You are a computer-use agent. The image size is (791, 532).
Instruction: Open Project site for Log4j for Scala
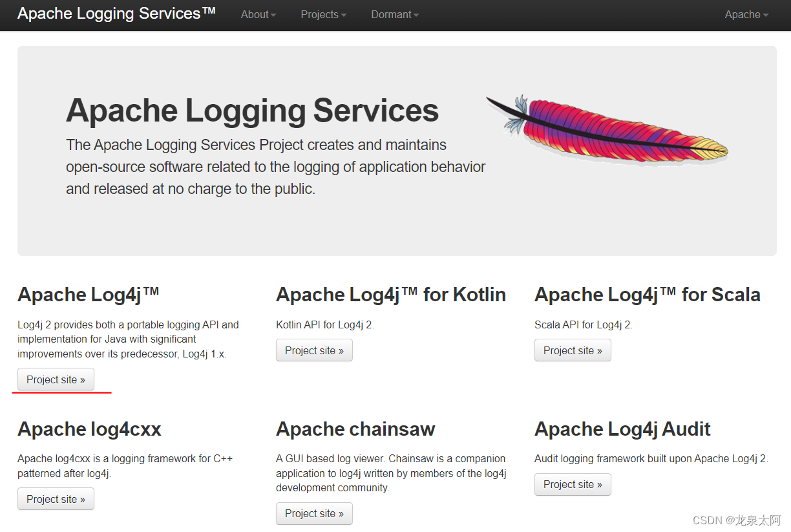coord(573,350)
